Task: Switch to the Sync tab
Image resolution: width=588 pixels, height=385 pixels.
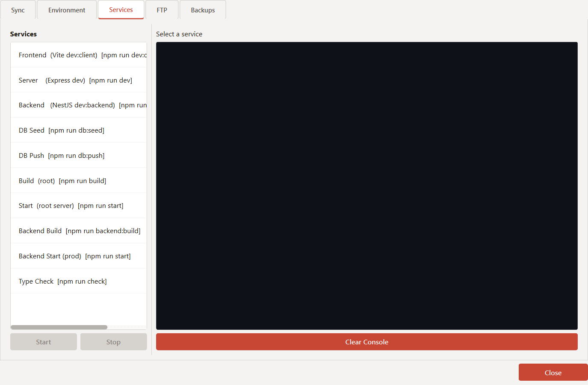Action: [18, 10]
